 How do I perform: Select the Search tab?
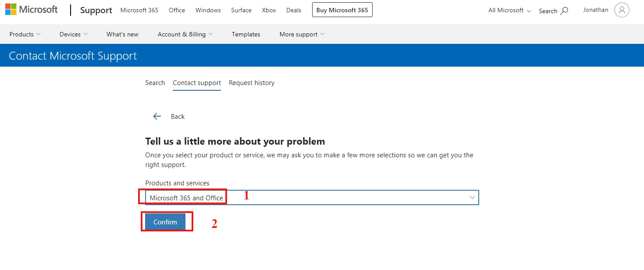[x=155, y=83]
